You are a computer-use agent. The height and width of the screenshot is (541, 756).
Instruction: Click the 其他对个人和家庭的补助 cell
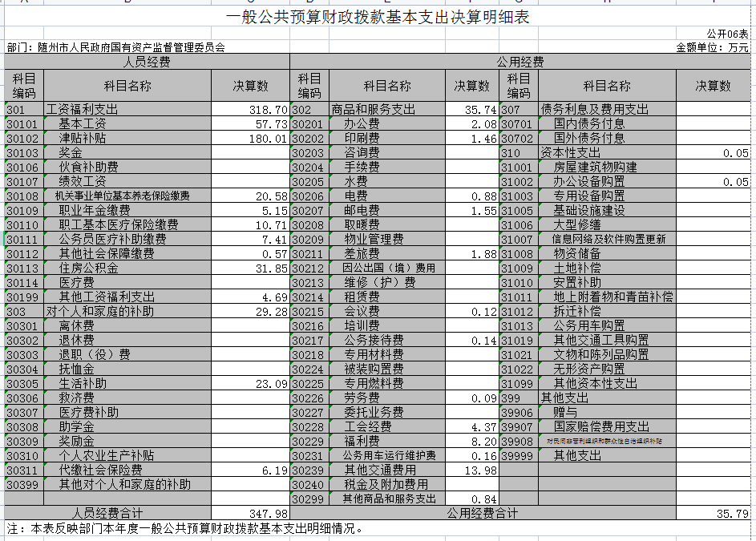127,485
